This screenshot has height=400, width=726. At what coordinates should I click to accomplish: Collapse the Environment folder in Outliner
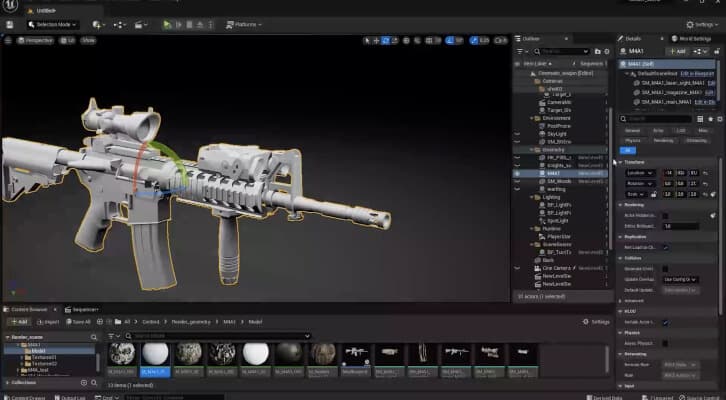[532, 119]
